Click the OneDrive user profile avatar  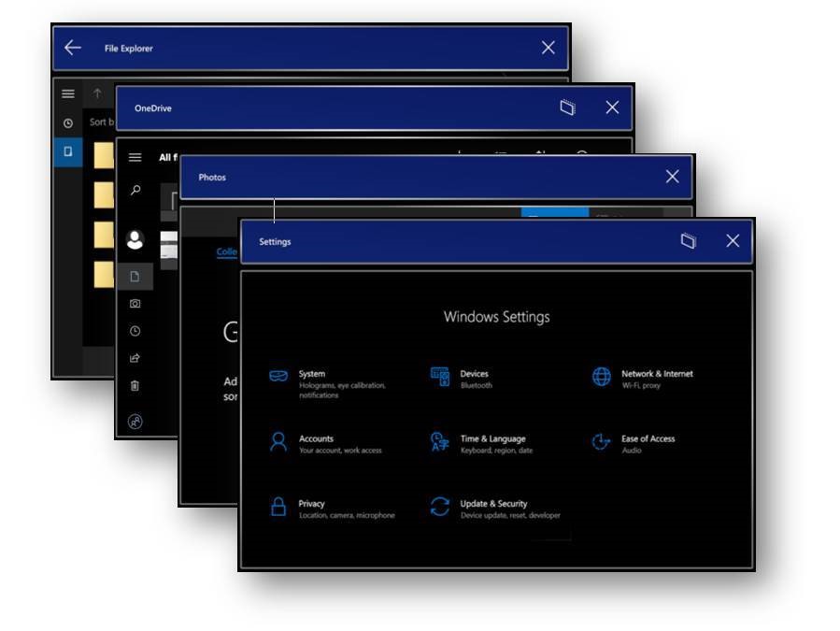[x=135, y=240]
